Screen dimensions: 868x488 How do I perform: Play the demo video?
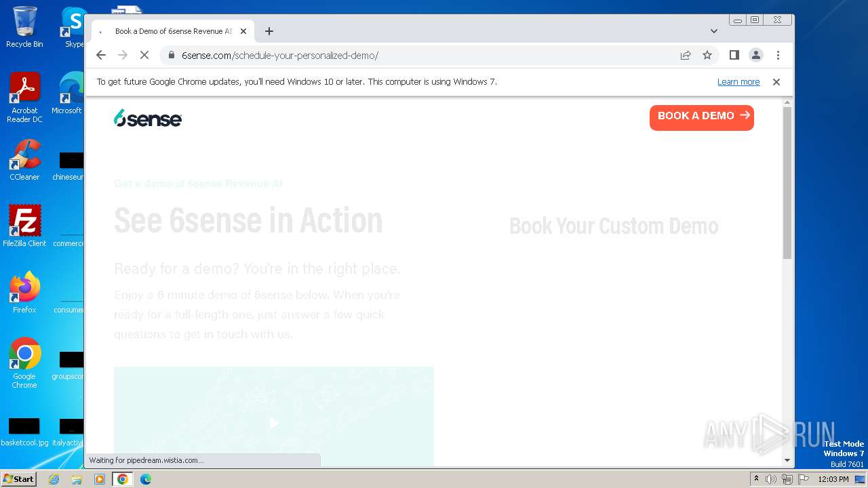point(273,423)
